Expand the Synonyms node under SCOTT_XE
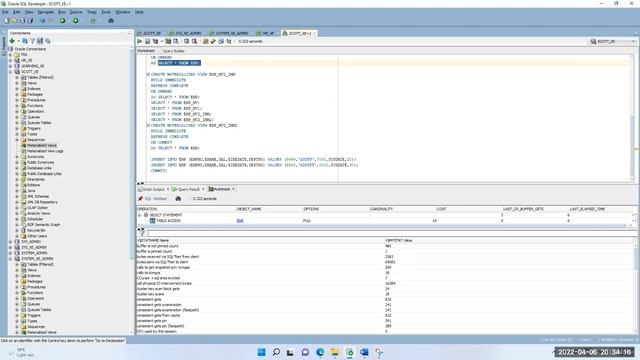 [17, 157]
